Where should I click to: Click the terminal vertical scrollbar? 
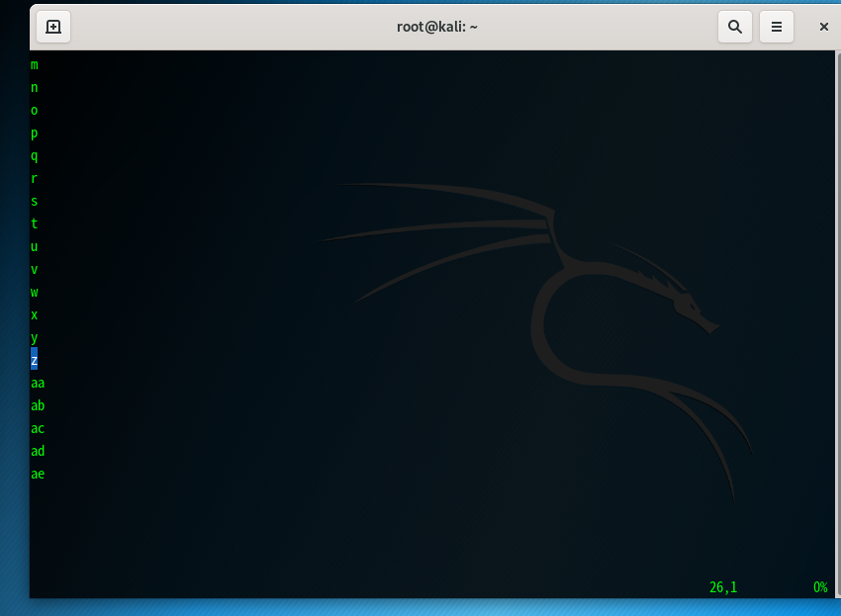pyautogui.click(x=838, y=323)
